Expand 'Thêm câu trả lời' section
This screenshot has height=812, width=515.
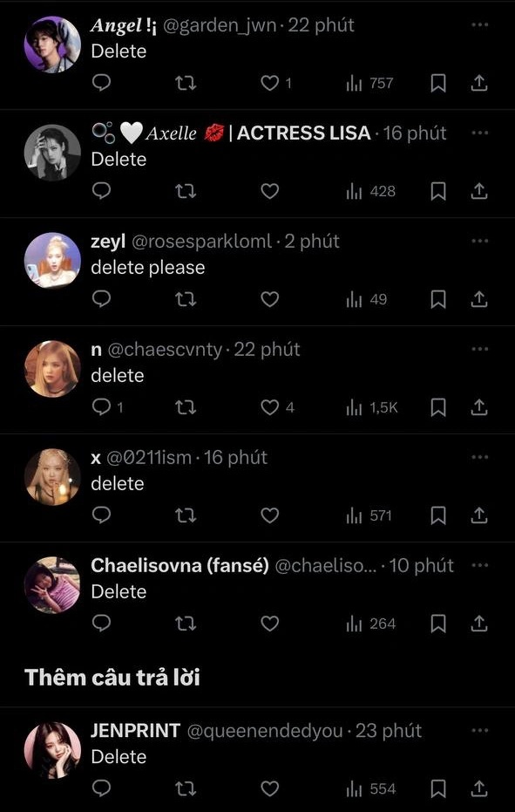[112, 678]
